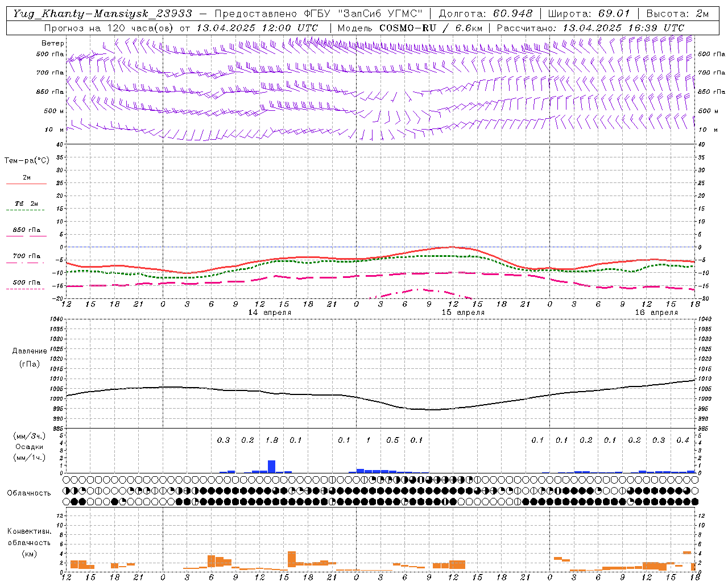Click the 'Рассчитано: 13.04.2025 16:39 UTC' timestamp
The width and height of the screenshot is (728, 582).
590,27
